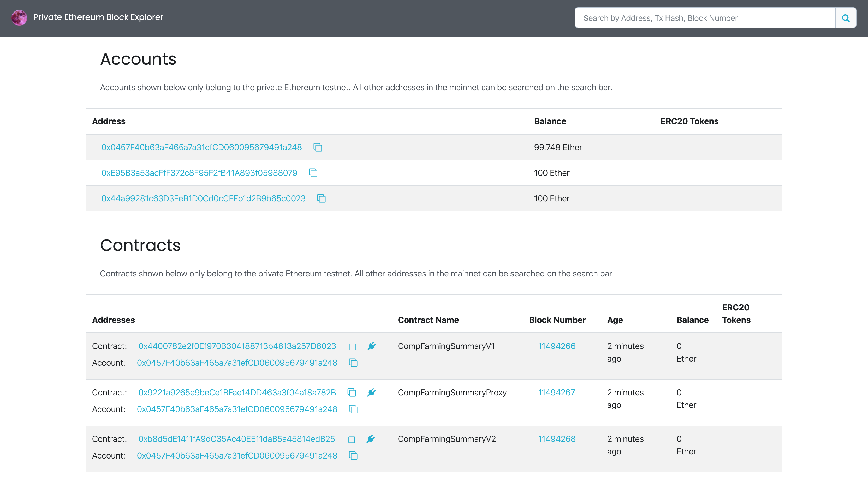Copy the 0x44a99281 account address

321,198
